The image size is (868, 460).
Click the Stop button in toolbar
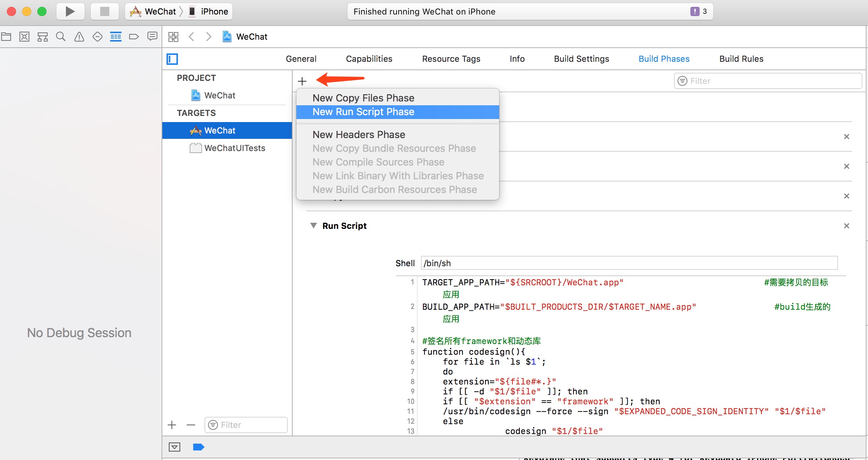coord(104,11)
